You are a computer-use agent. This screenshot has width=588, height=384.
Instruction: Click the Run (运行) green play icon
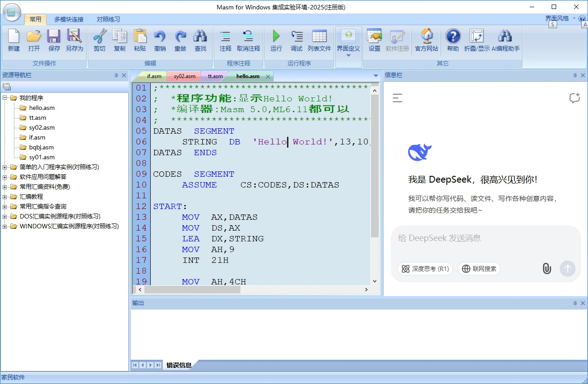[x=276, y=36]
